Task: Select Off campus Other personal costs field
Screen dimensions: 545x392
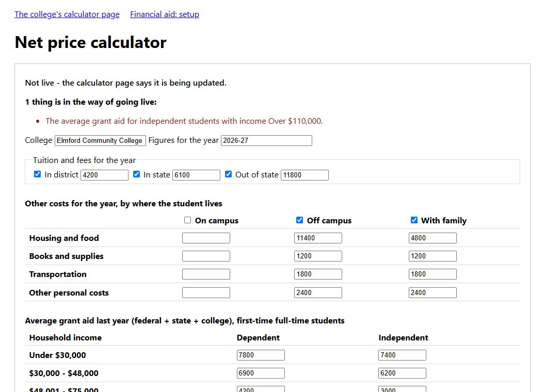Action: coord(318,292)
